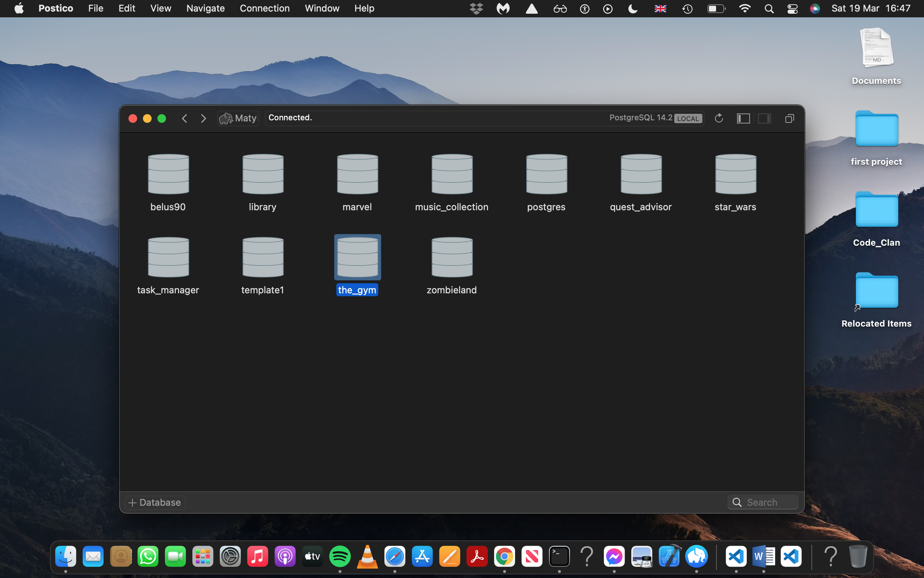Open the Edit menu
Screen dimensions: 924x578
(127, 8)
